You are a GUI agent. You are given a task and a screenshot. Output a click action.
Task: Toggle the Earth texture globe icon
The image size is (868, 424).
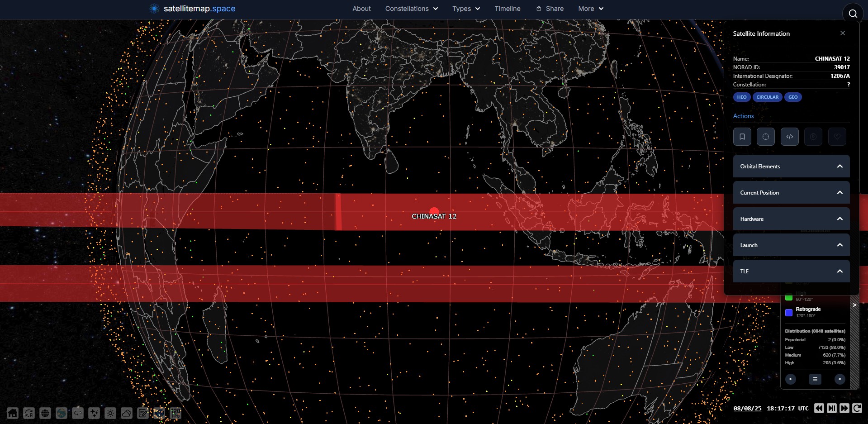pos(62,413)
